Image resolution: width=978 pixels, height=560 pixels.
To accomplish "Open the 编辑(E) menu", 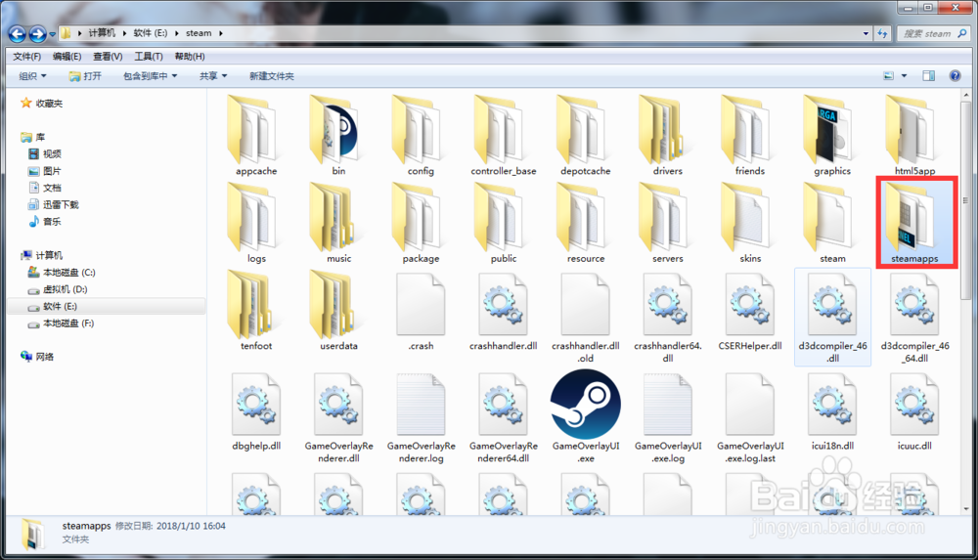I will [67, 56].
